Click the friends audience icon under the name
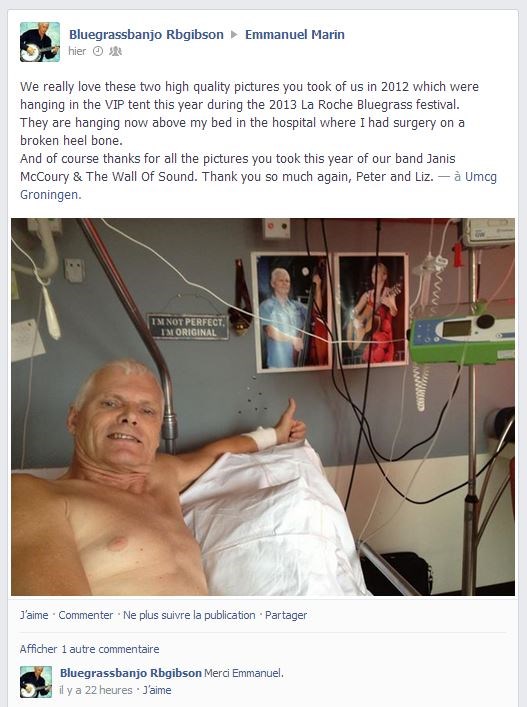 coord(115,51)
